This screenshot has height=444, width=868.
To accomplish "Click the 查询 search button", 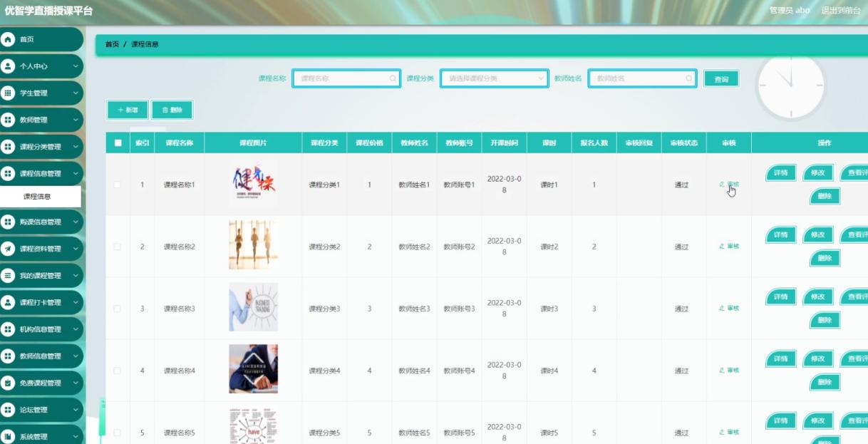I will [x=721, y=79].
